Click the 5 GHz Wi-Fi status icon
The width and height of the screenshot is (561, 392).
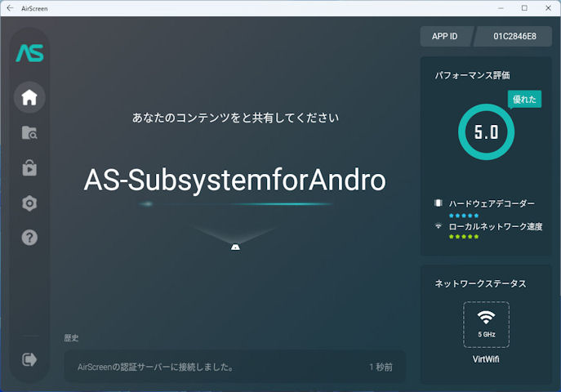coord(486,324)
